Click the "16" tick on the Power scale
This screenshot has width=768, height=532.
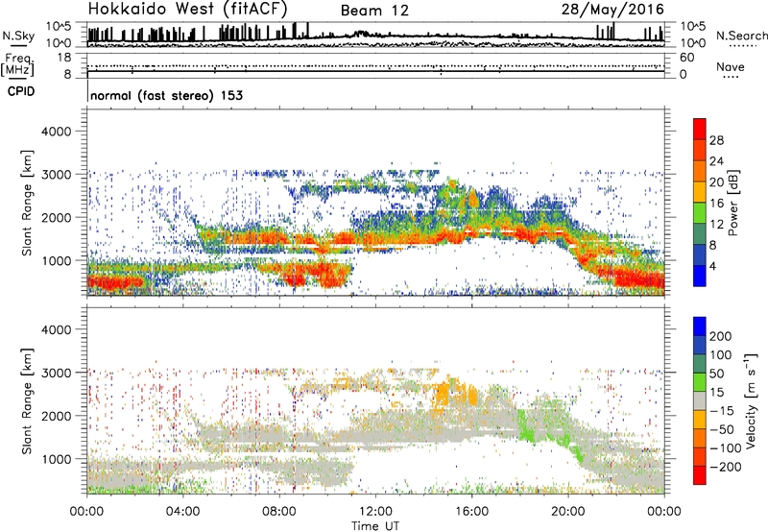pos(716,204)
